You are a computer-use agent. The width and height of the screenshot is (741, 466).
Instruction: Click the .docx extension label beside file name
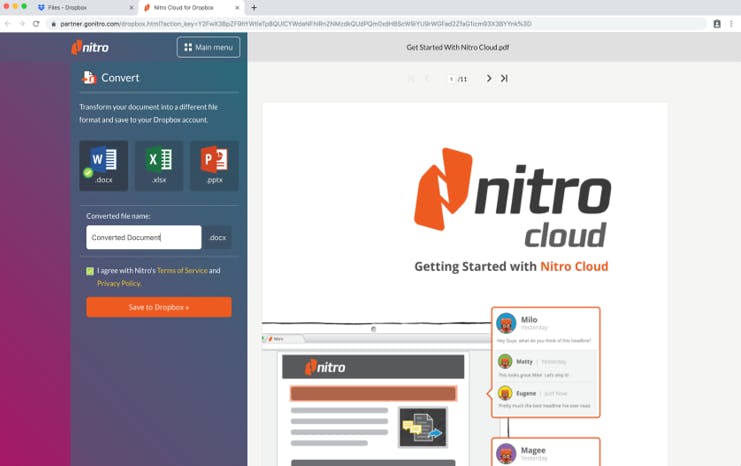pos(217,237)
